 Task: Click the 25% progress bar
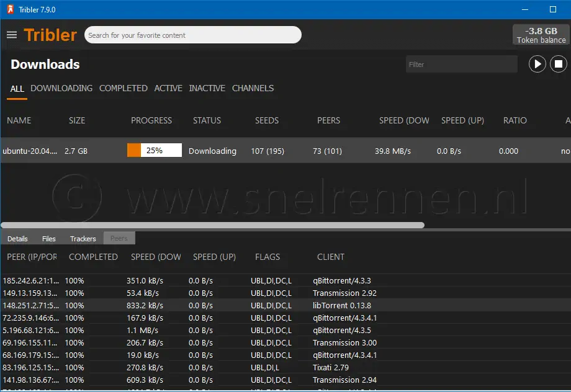click(155, 150)
